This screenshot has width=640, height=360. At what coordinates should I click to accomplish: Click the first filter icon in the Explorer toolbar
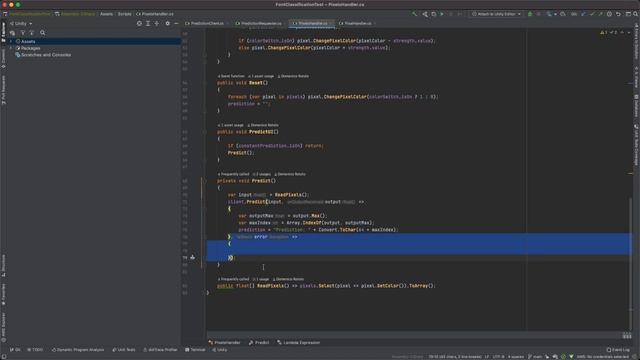tap(23, 33)
